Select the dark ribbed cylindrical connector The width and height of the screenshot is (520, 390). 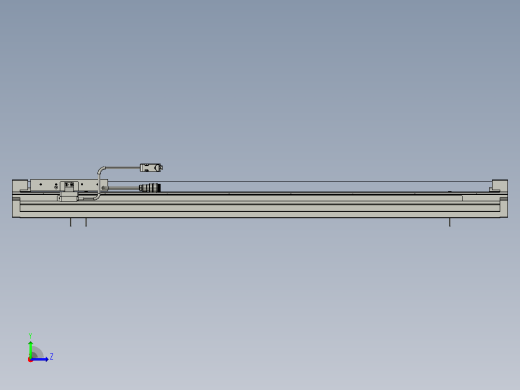[150, 188]
